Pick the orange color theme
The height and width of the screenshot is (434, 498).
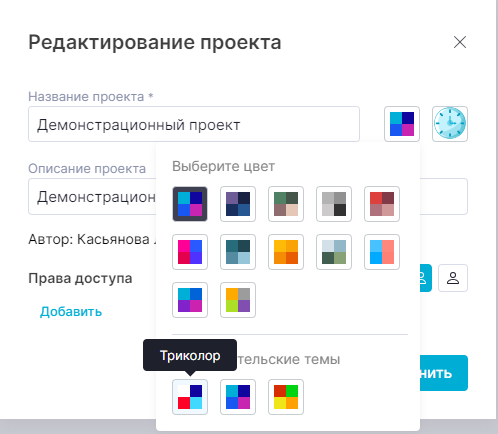(286, 252)
